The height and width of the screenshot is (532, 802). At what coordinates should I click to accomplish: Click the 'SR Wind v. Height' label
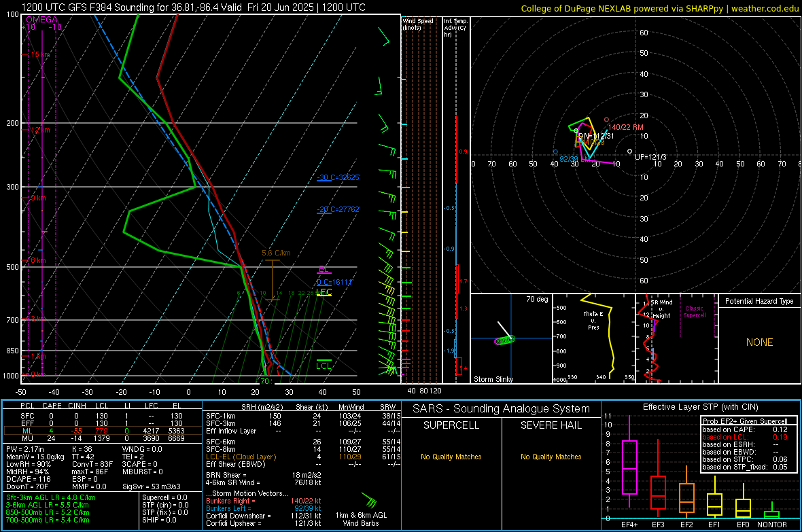click(662, 309)
